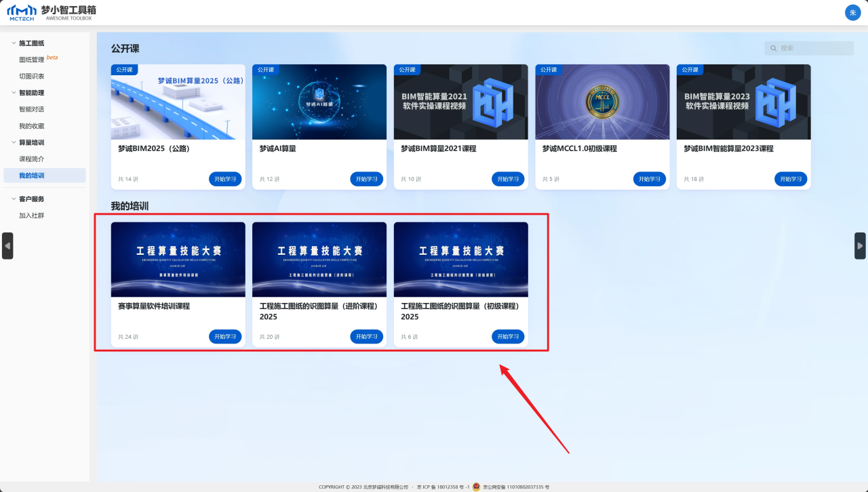Viewport: 868px width, 492px height.
Task: Collapse the 施工图纸 menu section
Action: 14,43
